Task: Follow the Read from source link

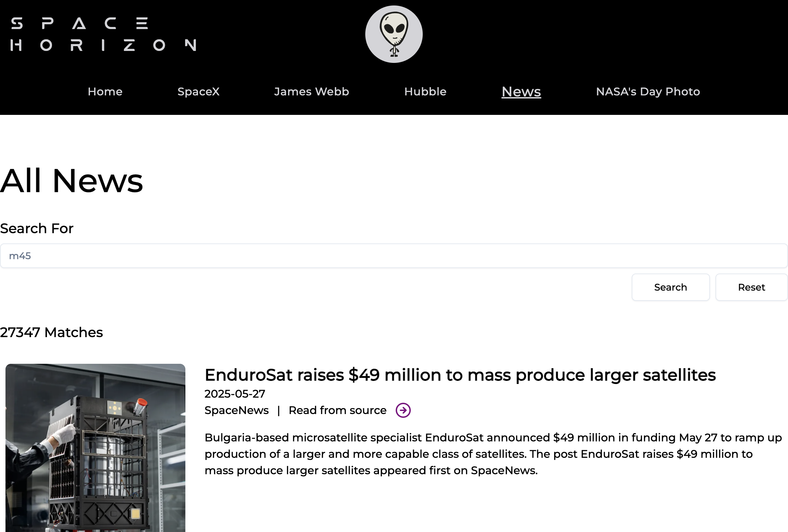Action: pyautogui.click(x=337, y=410)
